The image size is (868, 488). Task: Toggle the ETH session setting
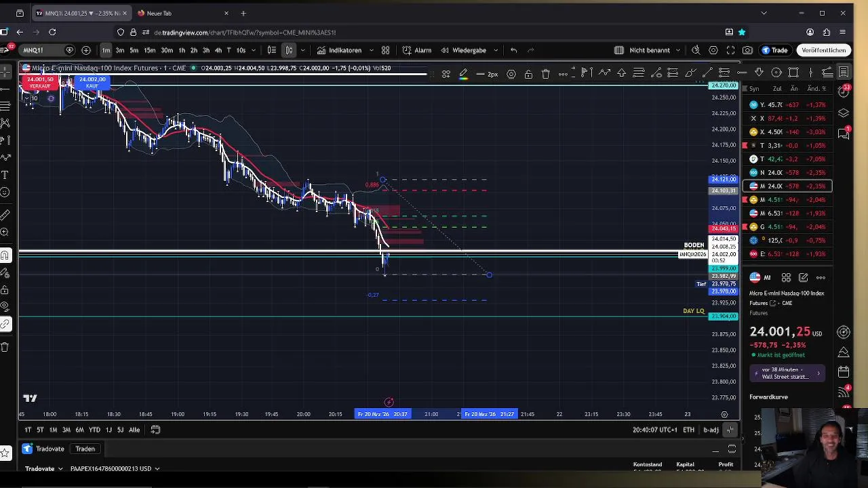[x=688, y=430]
